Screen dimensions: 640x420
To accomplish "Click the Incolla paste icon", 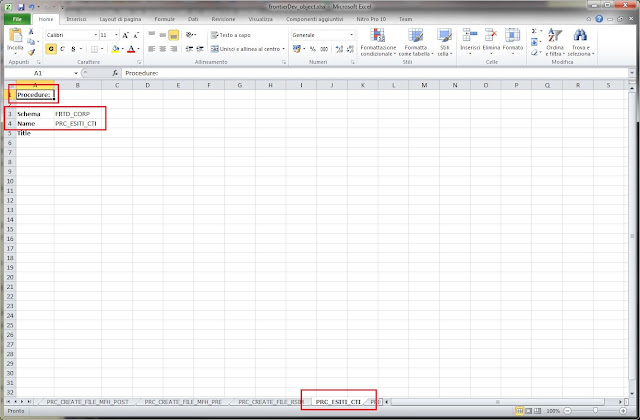I will coord(15,36).
